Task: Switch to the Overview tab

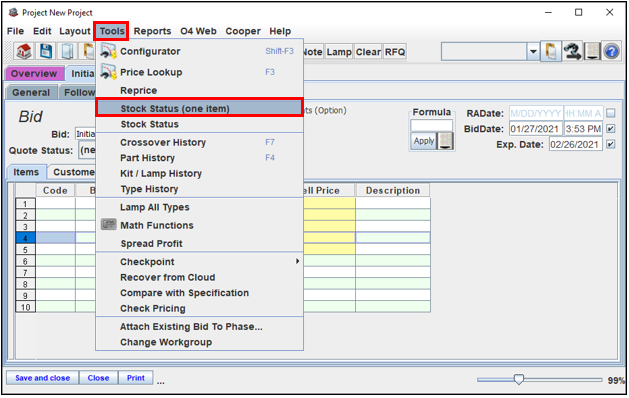Action: [34, 73]
